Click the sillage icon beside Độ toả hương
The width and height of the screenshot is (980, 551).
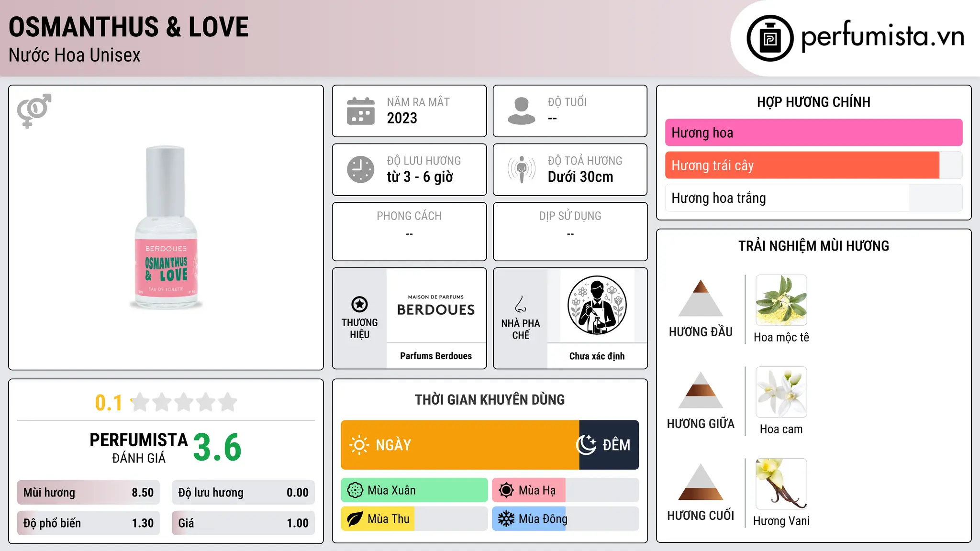point(522,169)
